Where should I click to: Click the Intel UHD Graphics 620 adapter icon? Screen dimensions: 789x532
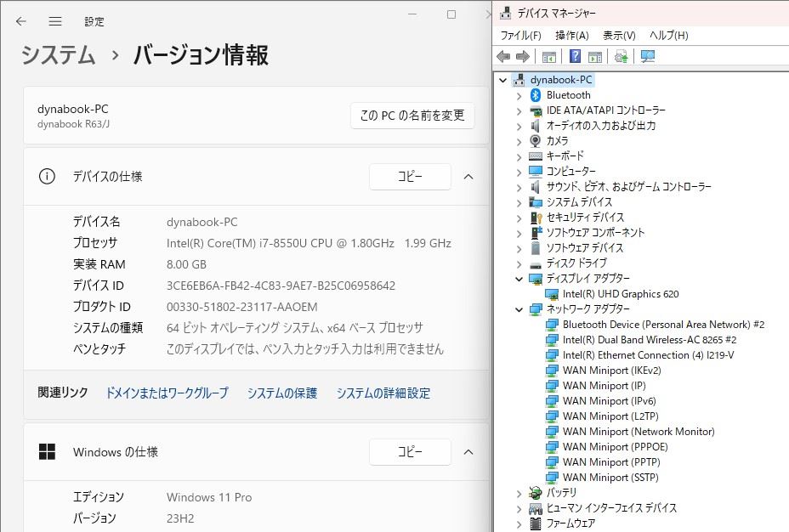tap(552, 294)
